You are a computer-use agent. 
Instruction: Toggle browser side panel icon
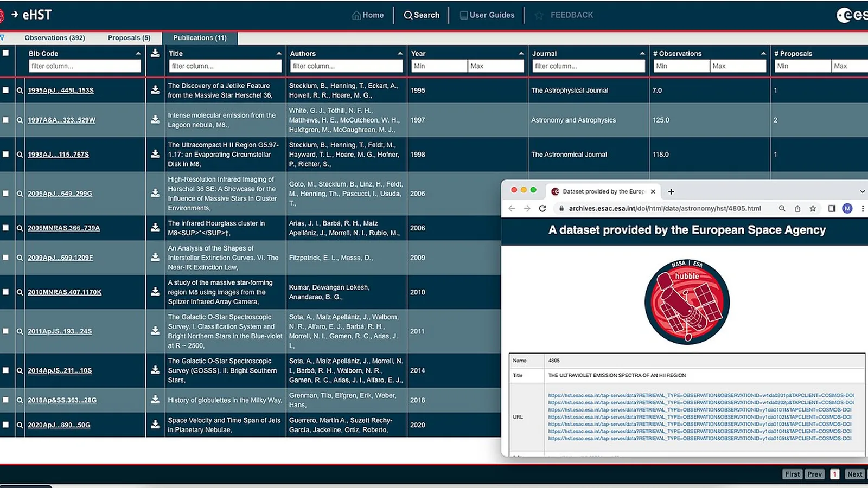pyautogui.click(x=832, y=208)
